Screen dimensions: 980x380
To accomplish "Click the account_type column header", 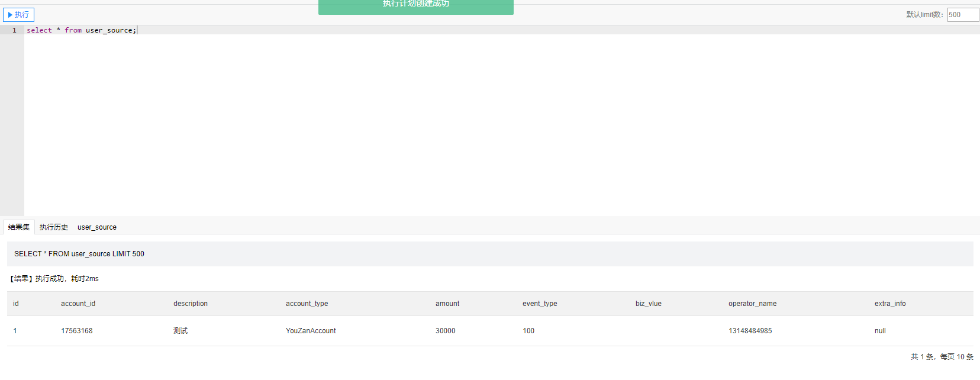I will click(307, 304).
